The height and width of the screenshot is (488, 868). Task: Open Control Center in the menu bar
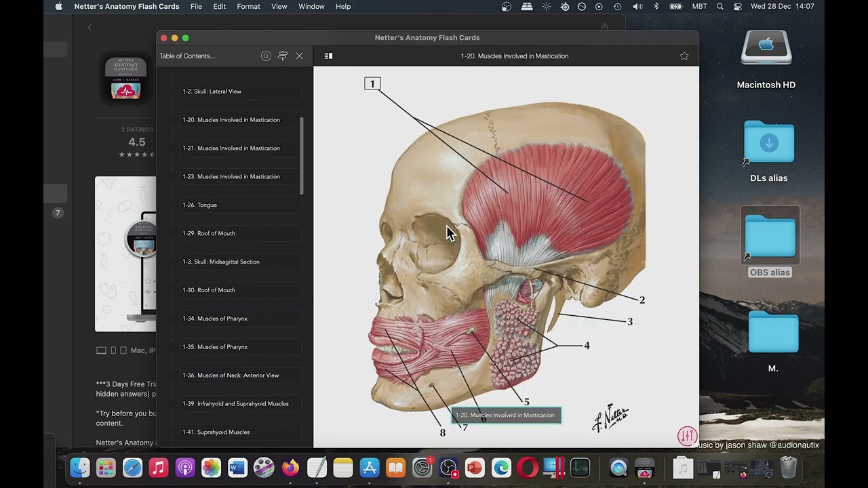(738, 7)
